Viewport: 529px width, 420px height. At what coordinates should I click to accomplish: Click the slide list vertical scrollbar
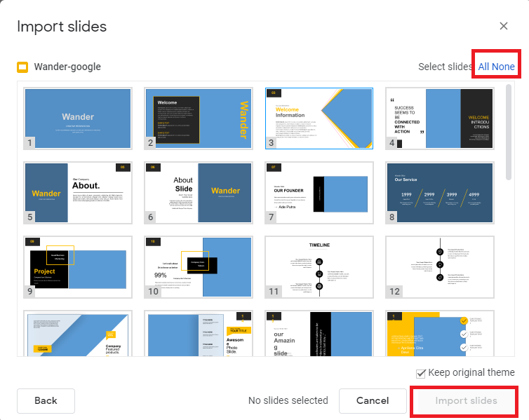(509, 133)
